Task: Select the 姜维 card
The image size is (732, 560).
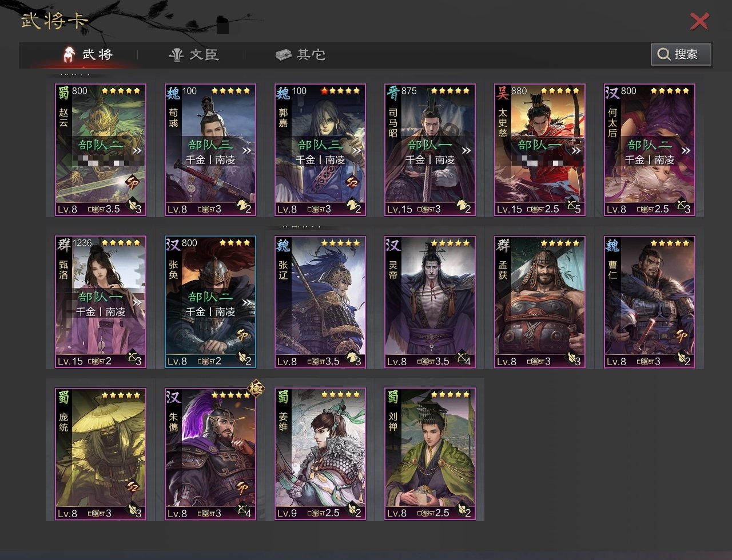Action: [320, 454]
